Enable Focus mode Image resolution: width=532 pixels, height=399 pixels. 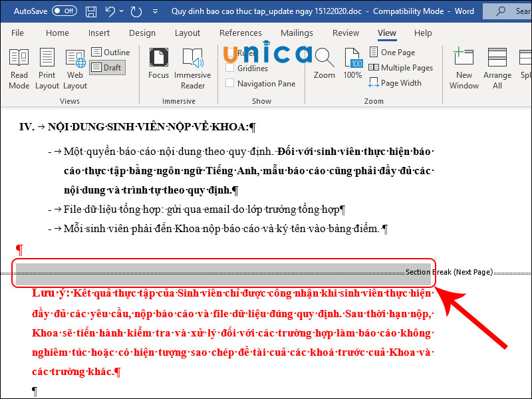click(x=158, y=64)
